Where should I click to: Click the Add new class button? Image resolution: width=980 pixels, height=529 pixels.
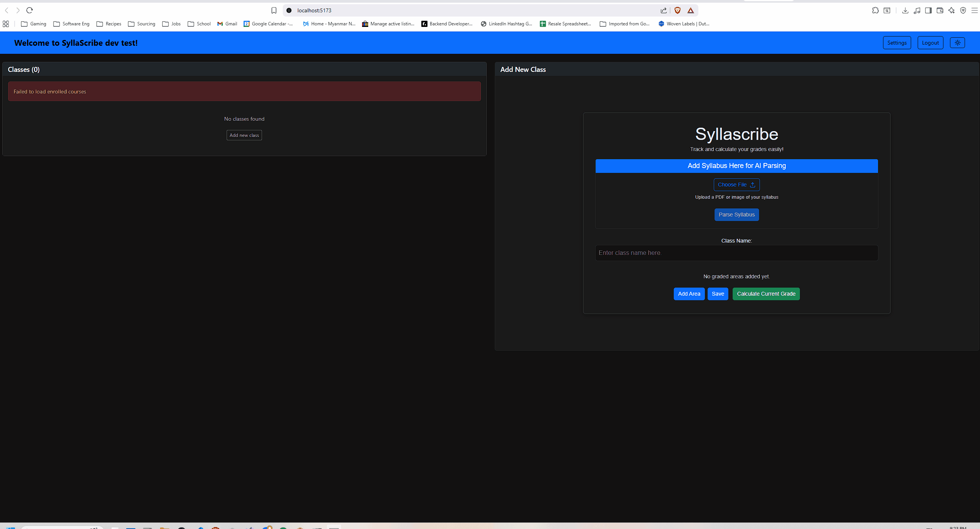coord(244,135)
